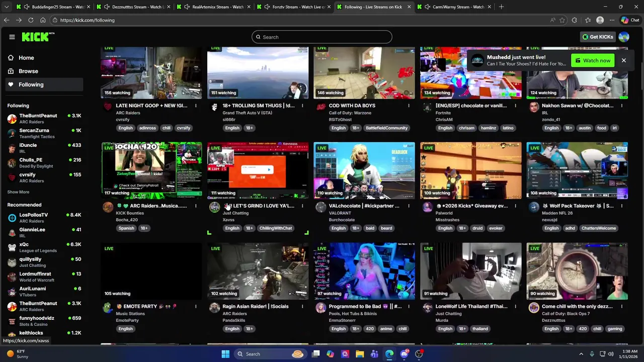644x362 pixels.
Task: Open Discord from taskbar
Action: pos(404,354)
